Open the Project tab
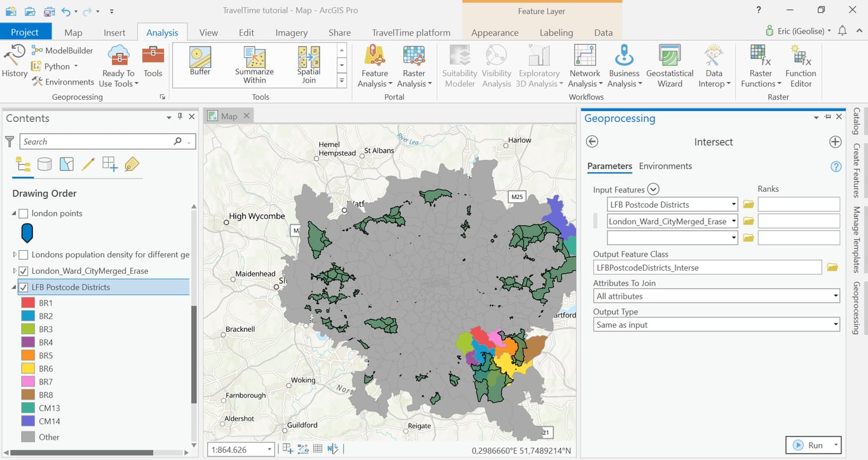The width and height of the screenshot is (868, 460). (x=25, y=32)
